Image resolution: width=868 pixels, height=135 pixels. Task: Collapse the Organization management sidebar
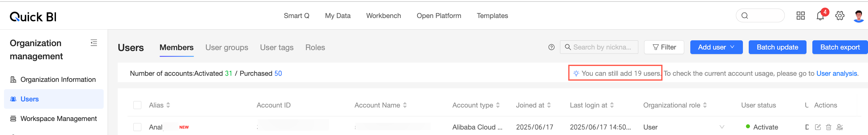click(x=94, y=43)
